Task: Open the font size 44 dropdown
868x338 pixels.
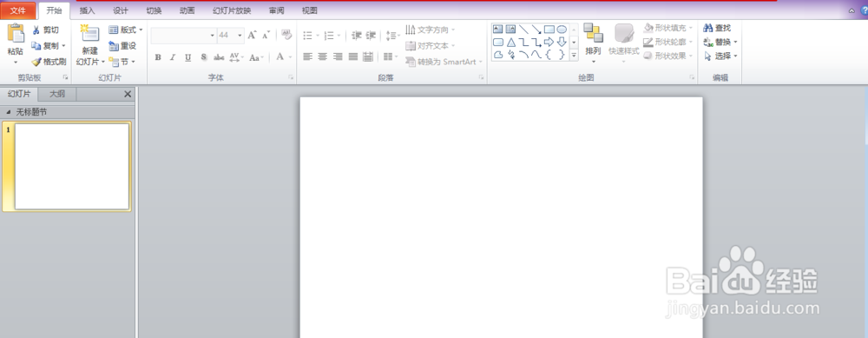Action: pyautogui.click(x=240, y=36)
